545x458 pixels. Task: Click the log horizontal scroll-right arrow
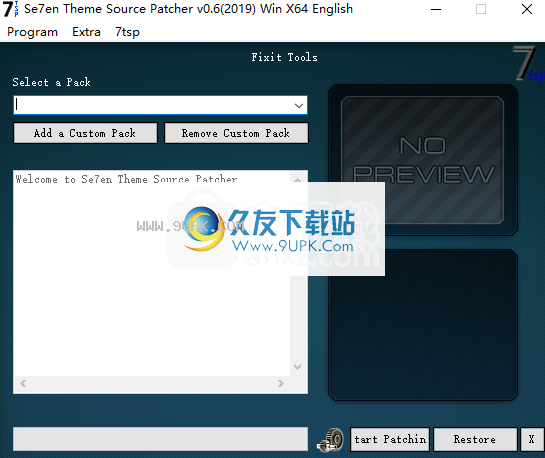(x=281, y=384)
